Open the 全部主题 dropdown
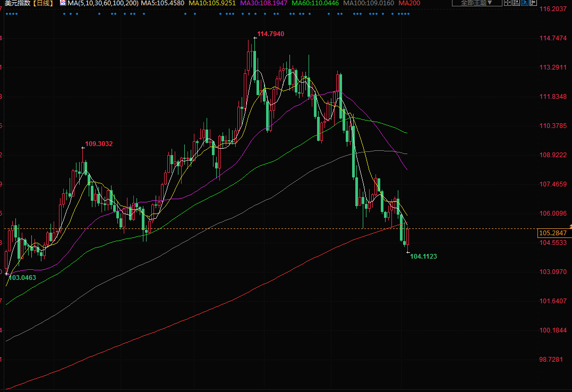Viewport: 572px width, 392px height. point(475,3)
